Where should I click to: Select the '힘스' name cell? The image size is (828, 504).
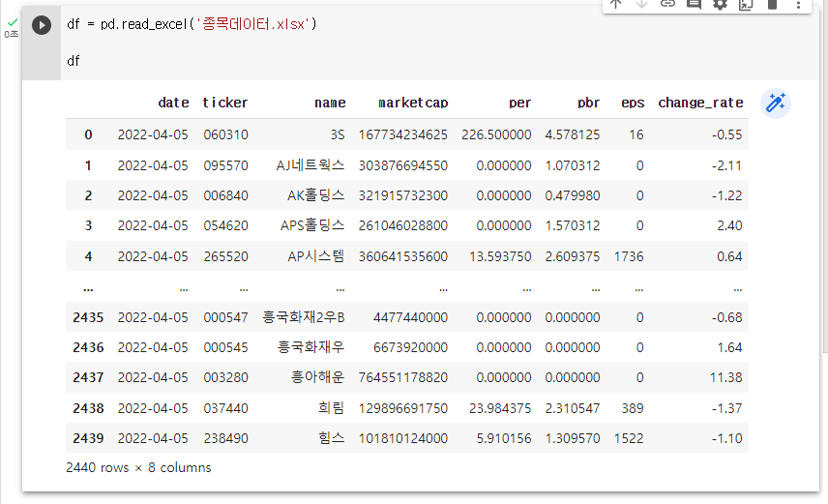click(x=331, y=438)
